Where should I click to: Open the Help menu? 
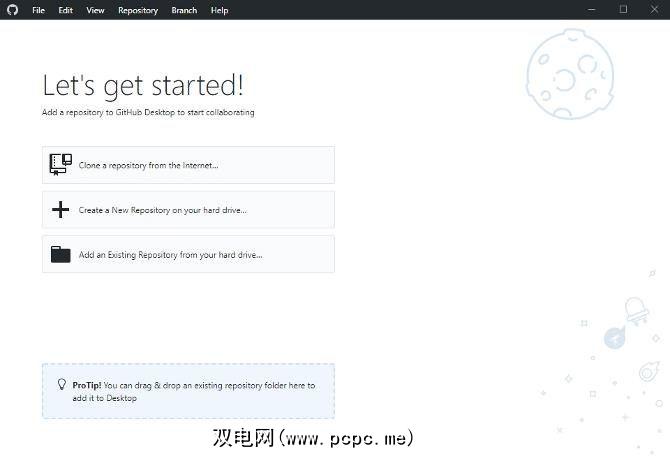click(x=219, y=10)
